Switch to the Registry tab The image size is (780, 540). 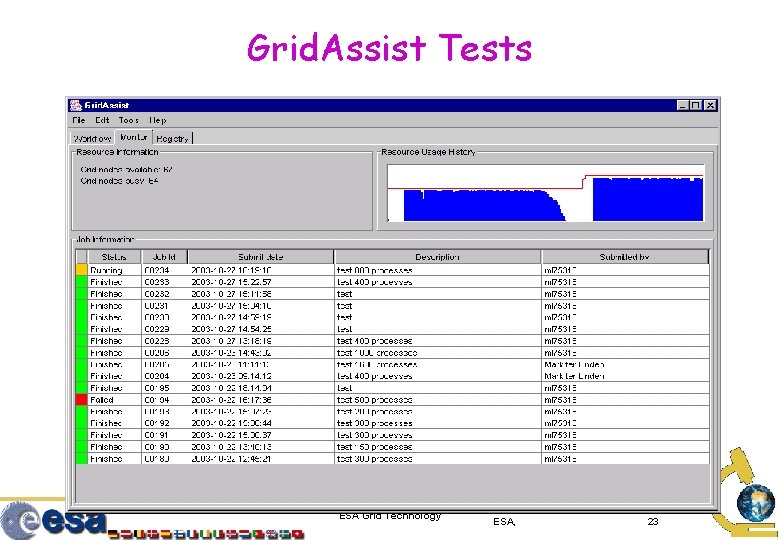[x=172, y=138]
